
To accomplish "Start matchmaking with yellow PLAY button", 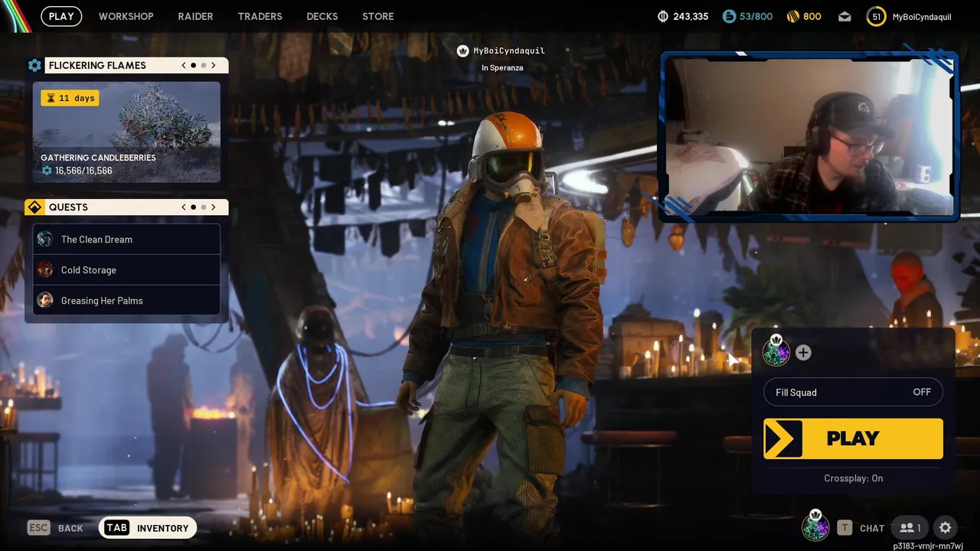I will pyautogui.click(x=853, y=439).
